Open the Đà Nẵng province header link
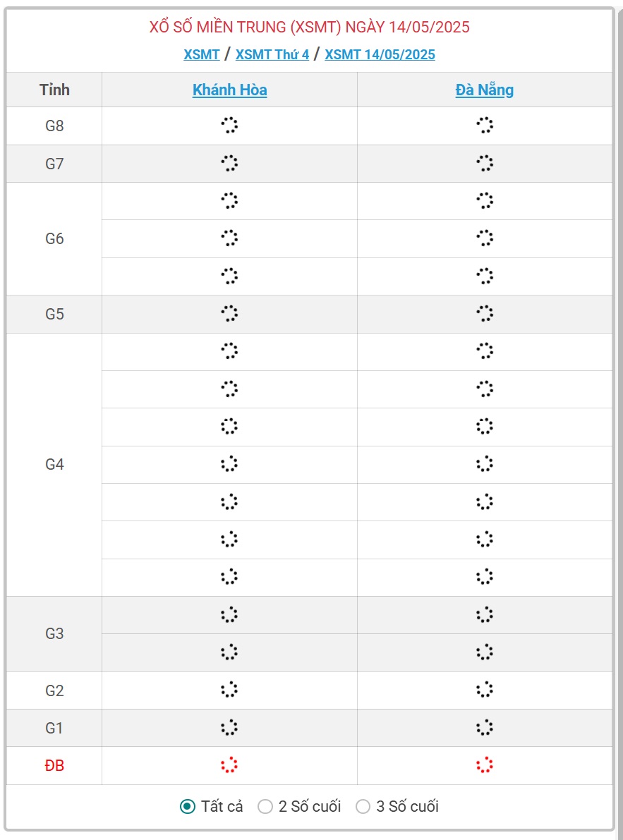The height and width of the screenshot is (840, 623). point(484,90)
